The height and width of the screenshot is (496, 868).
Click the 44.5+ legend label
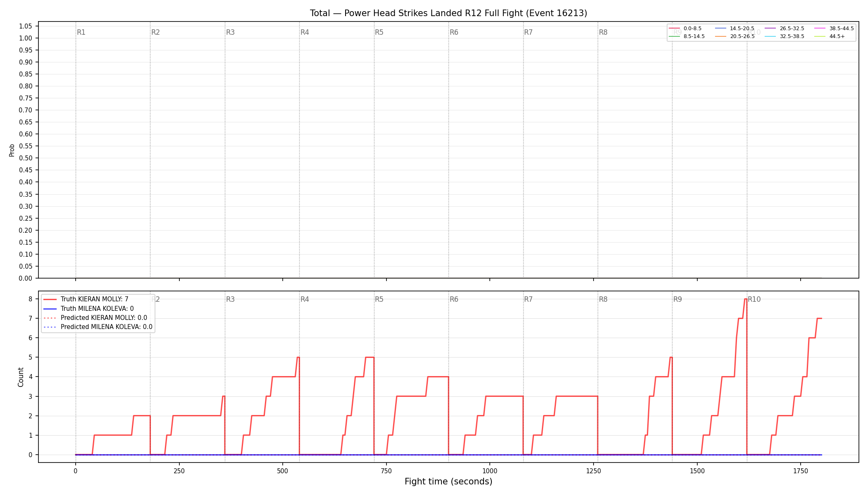837,36
